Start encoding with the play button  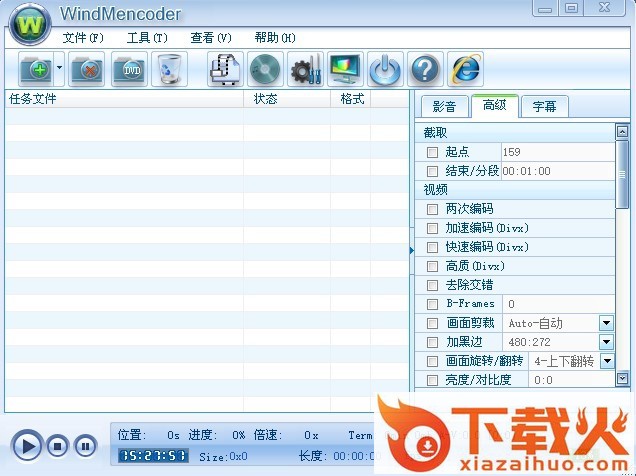[27, 446]
